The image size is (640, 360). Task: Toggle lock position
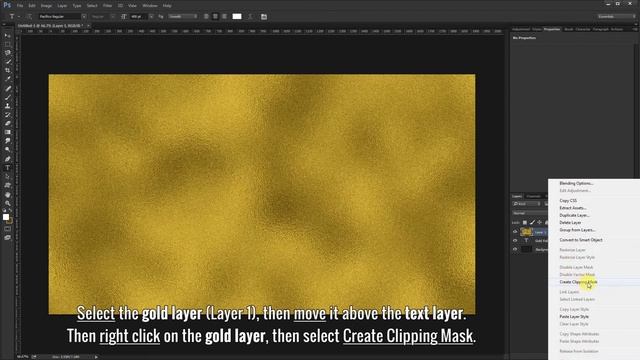539,222
